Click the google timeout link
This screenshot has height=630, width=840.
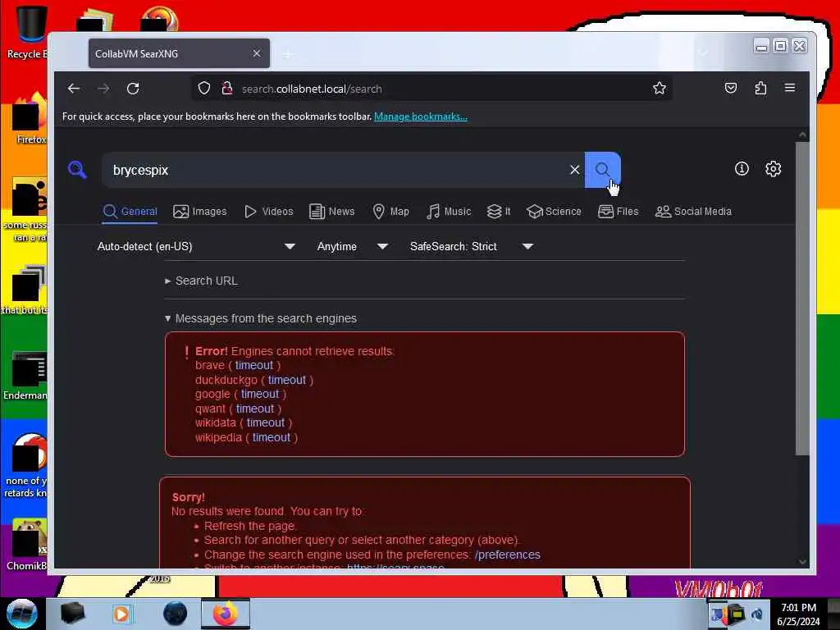pyautogui.click(x=260, y=395)
